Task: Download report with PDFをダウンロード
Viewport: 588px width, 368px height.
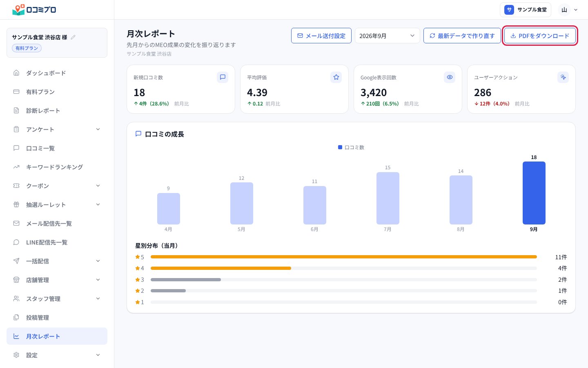Action: [540, 36]
